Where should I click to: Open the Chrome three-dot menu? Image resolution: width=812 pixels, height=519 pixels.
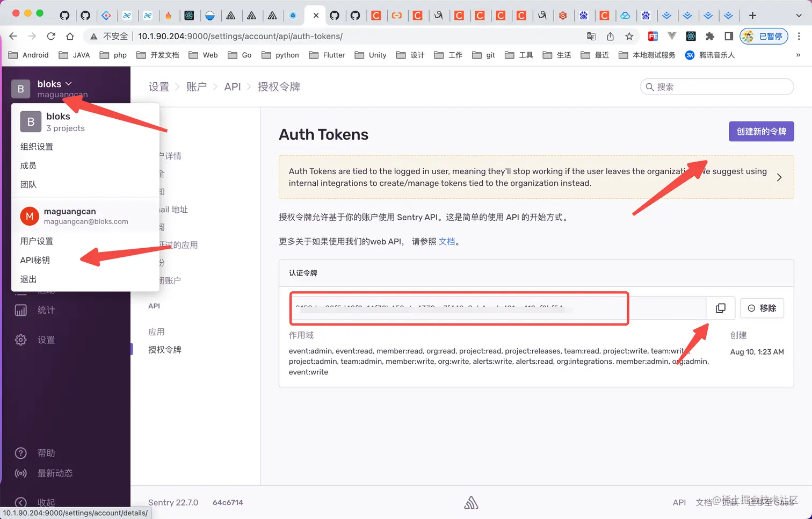[799, 36]
